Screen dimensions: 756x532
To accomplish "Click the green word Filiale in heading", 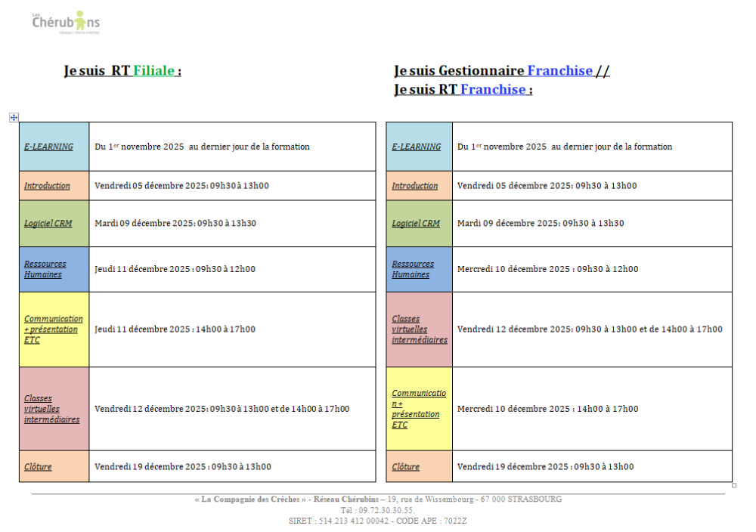I will 154,71.
